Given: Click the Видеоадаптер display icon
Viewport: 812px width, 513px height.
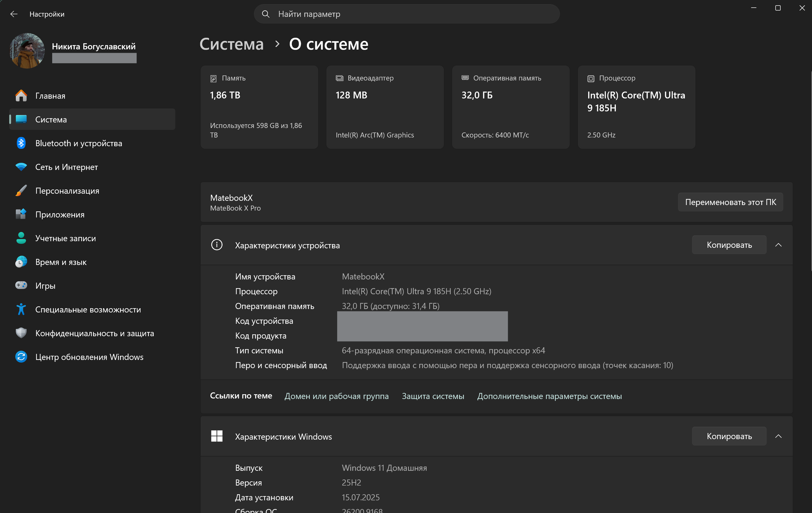Looking at the screenshot, I should pos(339,78).
